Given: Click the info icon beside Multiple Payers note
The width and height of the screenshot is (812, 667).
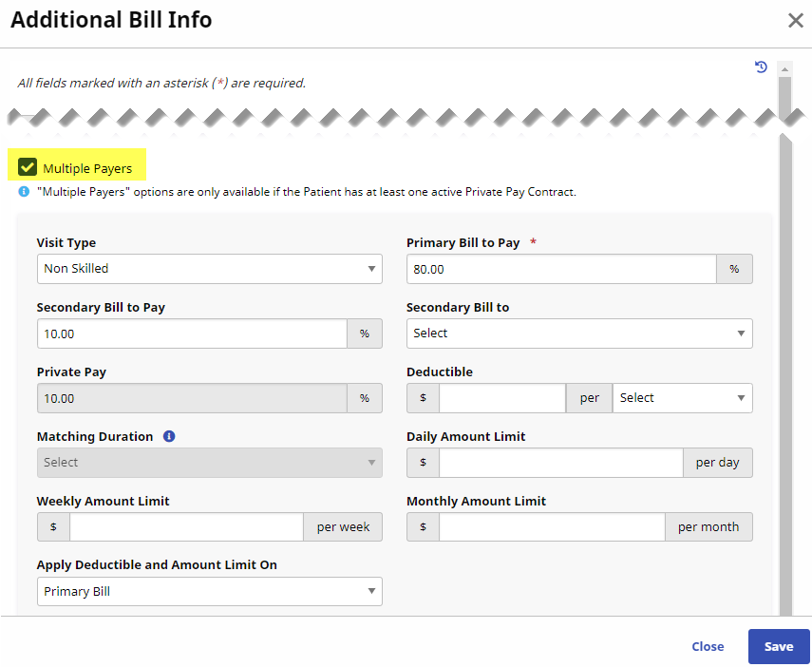Looking at the screenshot, I should click(x=25, y=192).
